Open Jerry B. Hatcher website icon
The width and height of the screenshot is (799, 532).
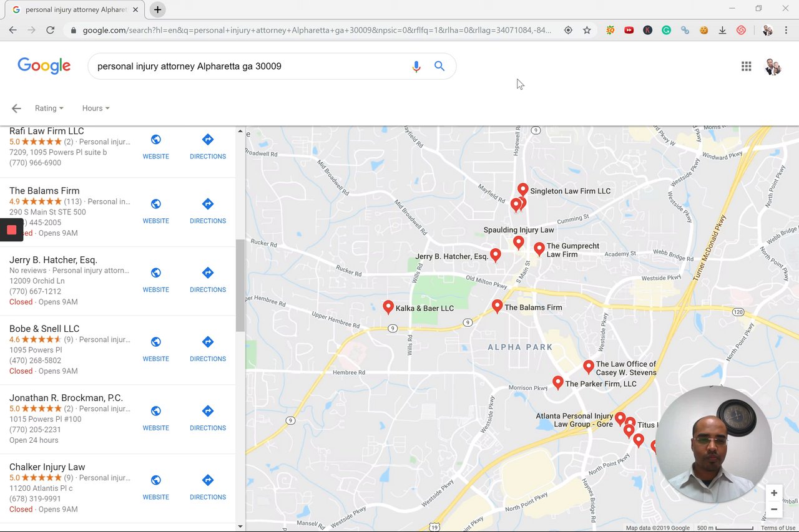[156, 273]
